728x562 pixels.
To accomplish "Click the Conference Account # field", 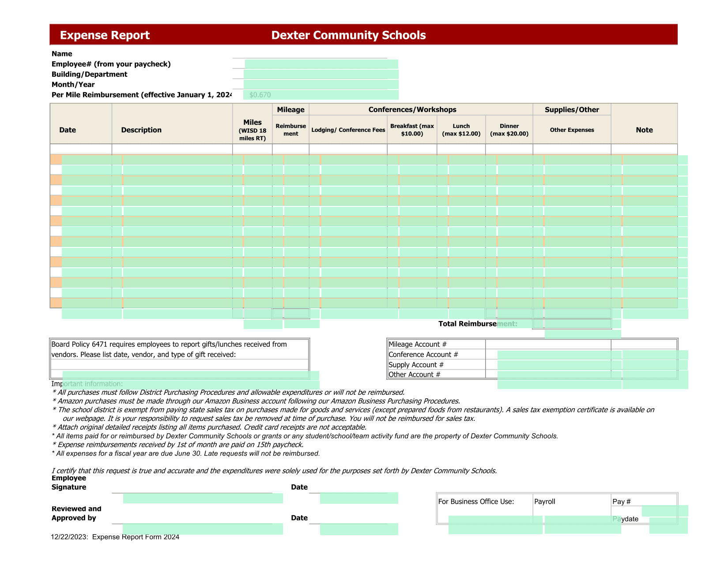I will click(x=559, y=355).
